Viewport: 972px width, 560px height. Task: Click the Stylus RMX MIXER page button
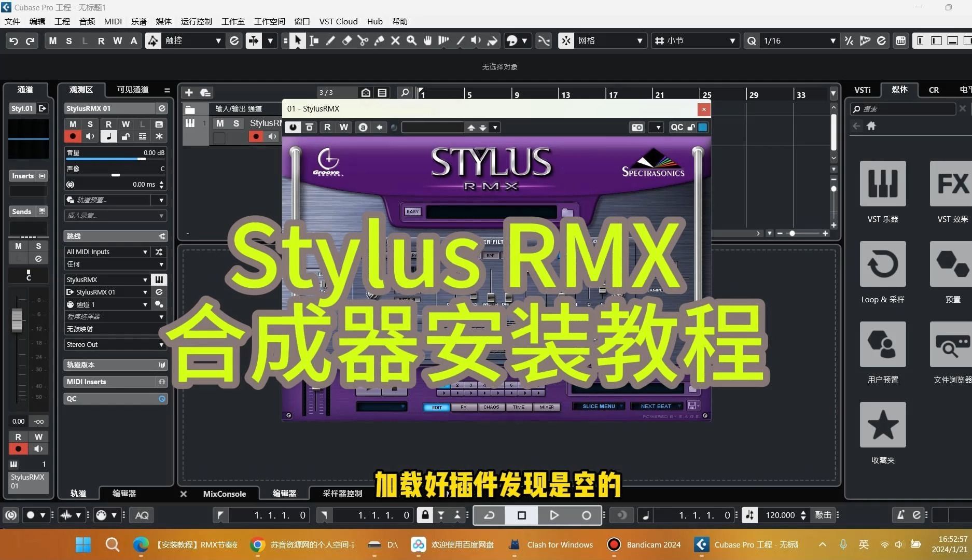pyautogui.click(x=547, y=407)
